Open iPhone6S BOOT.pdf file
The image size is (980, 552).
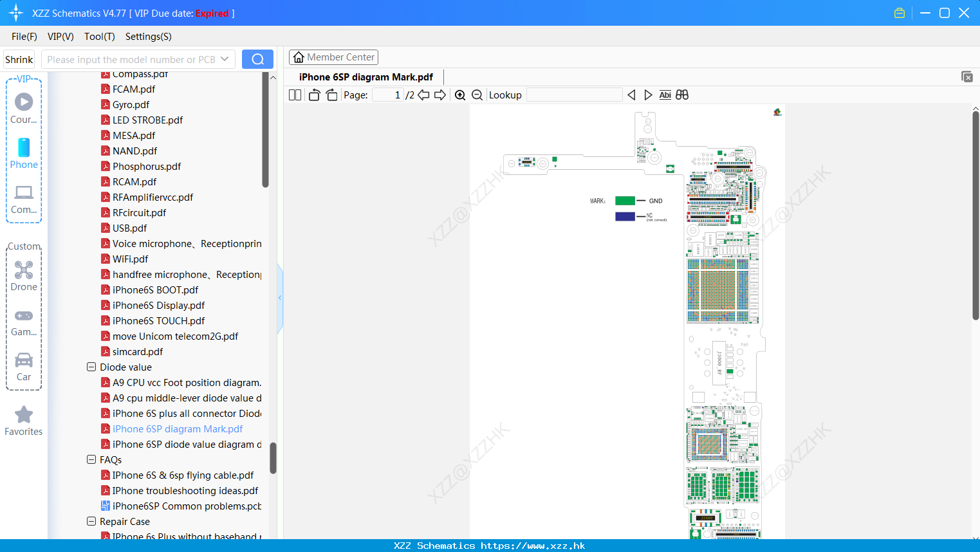tap(155, 290)
